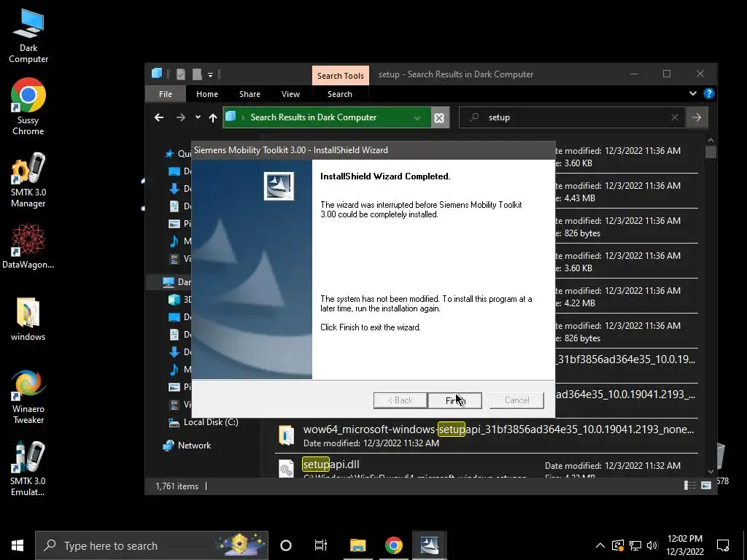This screenshot has width=747, height=560.
Task: Click the Windows Start button
Action: pos(18,545)
